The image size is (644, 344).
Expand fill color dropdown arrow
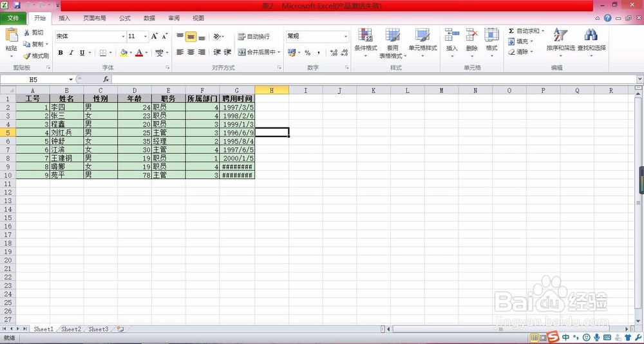[131, 53]
